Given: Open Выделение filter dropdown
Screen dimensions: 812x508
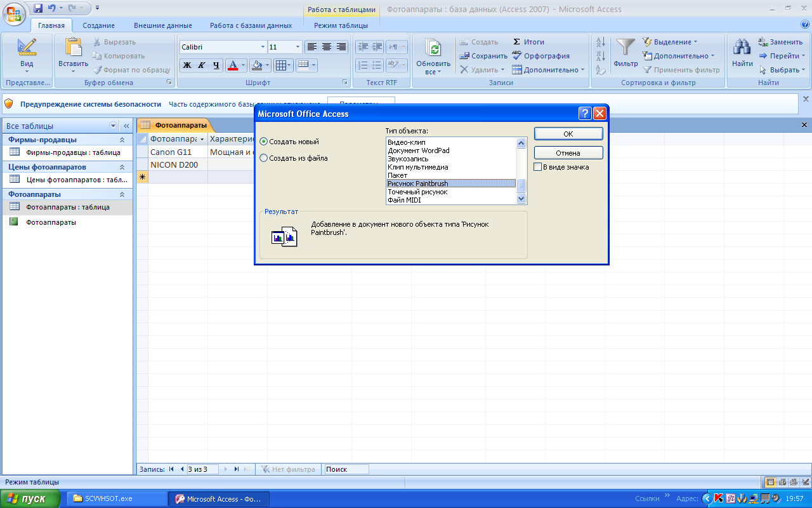Looking at the screenshot, I should click(669, 42).
